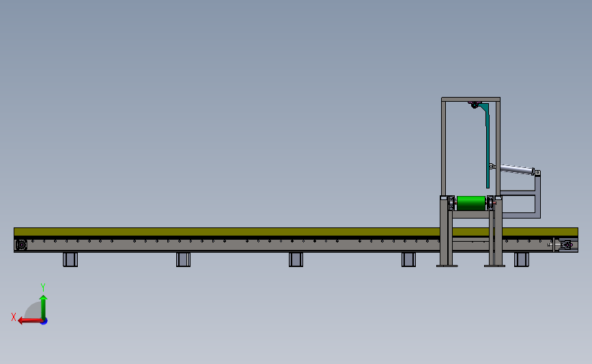
Task: Click the red X label of the triad
Action: 14,317
